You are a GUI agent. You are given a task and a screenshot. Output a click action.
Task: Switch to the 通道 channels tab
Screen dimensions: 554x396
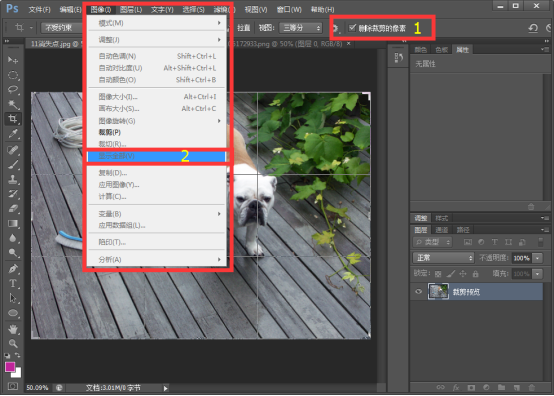[442, 230]
